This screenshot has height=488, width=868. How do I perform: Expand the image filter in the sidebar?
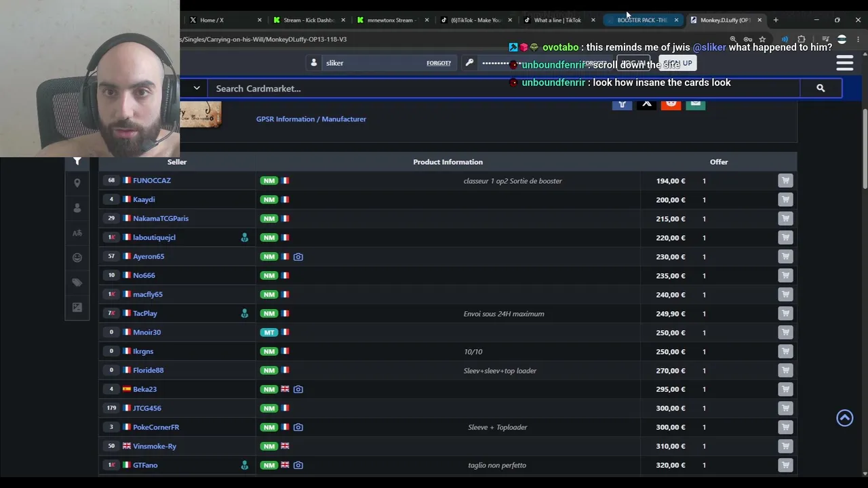[77, 307]
